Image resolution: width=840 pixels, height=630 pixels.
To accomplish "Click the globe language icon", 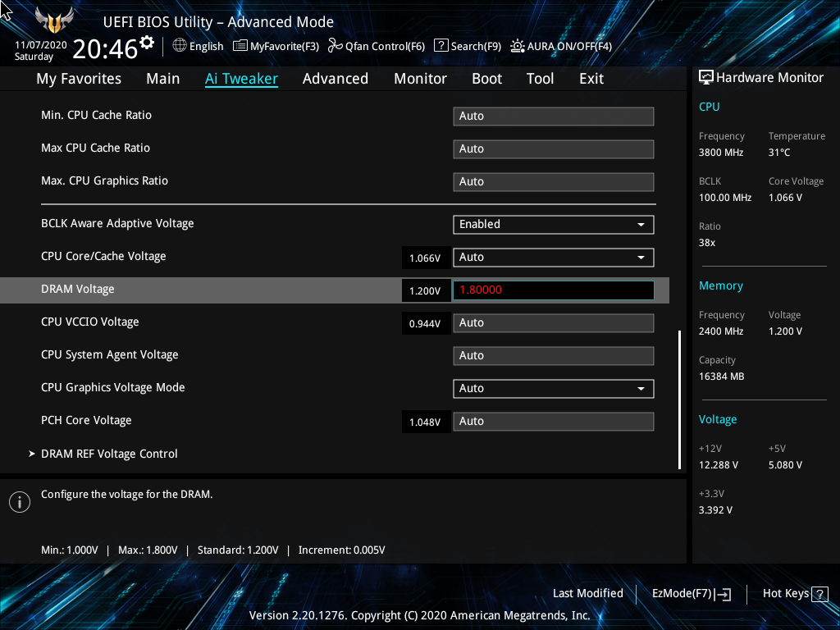I will [x=180, y=46].
